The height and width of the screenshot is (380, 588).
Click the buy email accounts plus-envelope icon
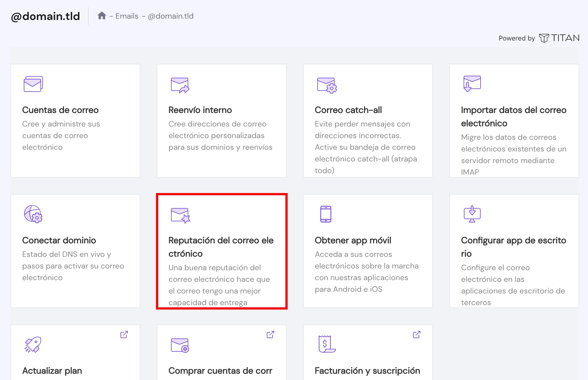(180, 345)
